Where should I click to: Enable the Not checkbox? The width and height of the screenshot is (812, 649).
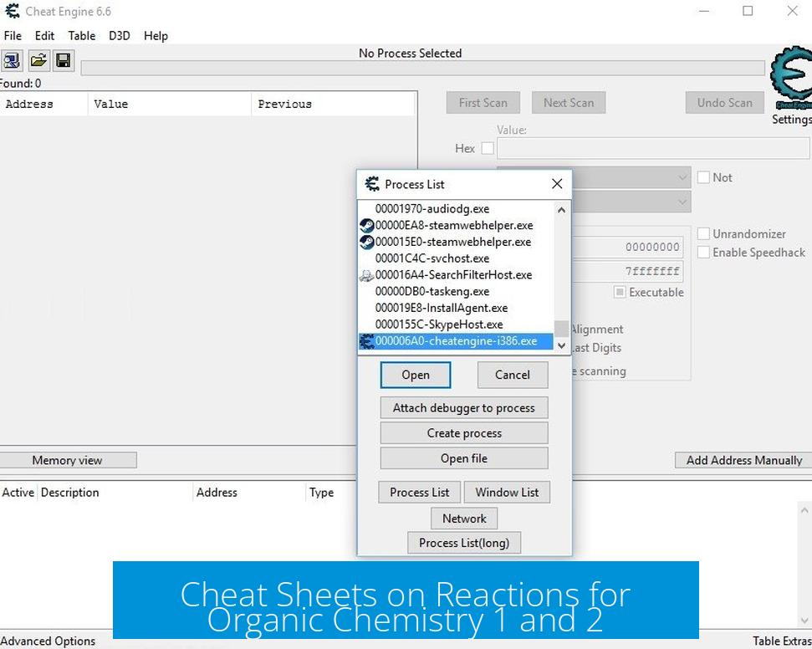coord(703,177)
